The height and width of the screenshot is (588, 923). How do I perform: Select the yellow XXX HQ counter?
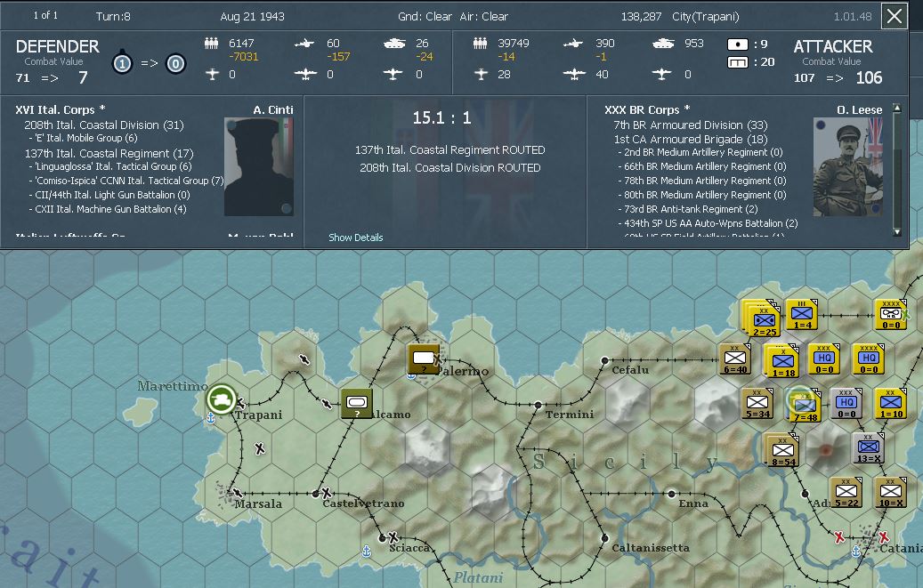[824, 359]
